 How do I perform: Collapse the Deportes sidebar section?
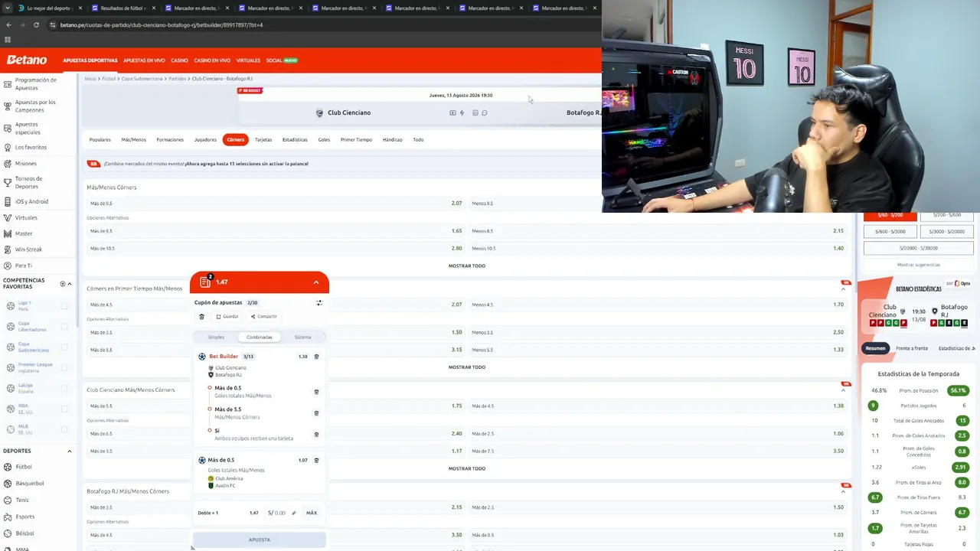pos(70,452)
